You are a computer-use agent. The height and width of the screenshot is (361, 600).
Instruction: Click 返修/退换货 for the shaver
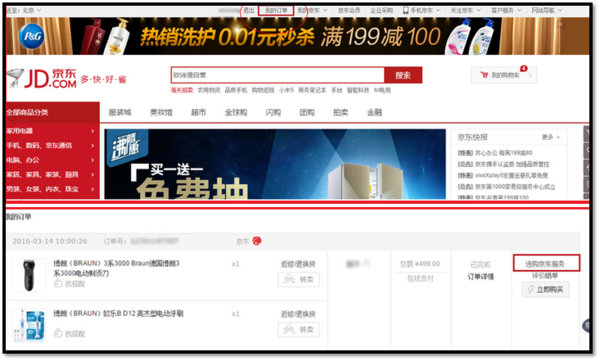(298, 264)
